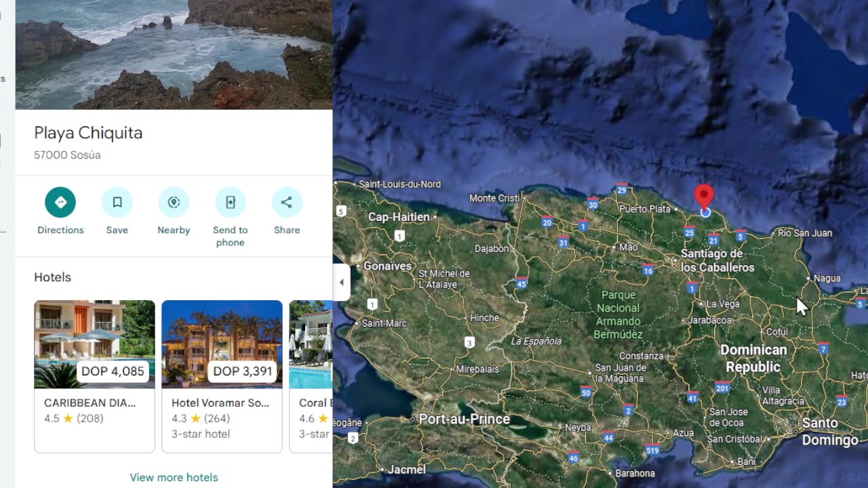Open the partially visible Coral hotel card
The height and width of the screenshot is (488, 868).
click(311, 376)
